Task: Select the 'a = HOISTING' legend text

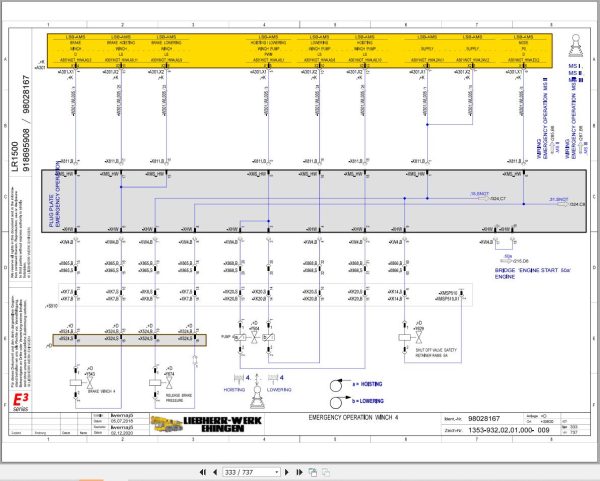Action: click(x=367, y=384)
